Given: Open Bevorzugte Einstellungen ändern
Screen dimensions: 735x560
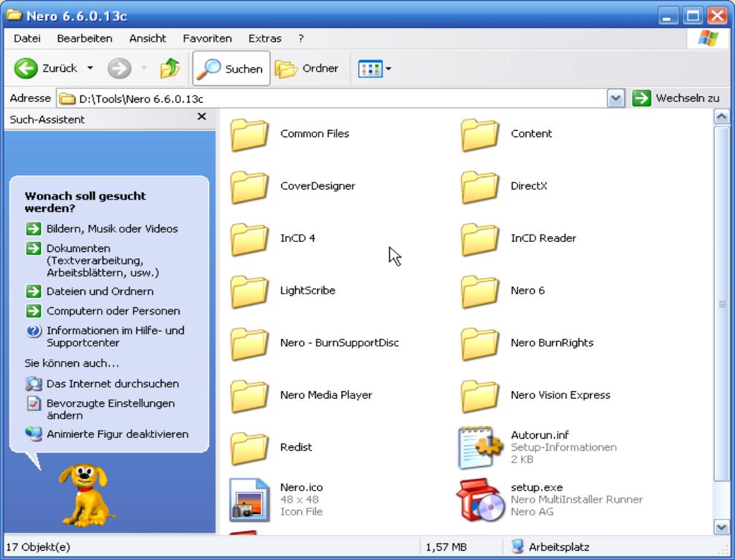Looking at the screenshot, I should (x=111, y=409).
